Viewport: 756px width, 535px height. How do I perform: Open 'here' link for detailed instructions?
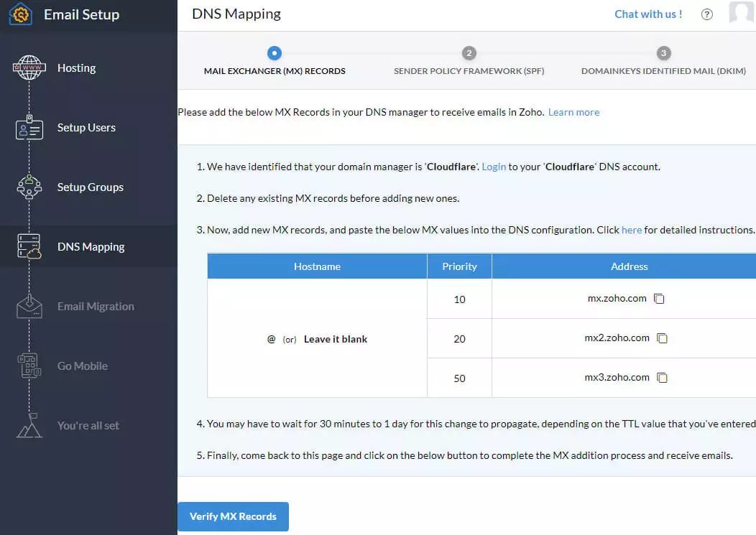click(632, 230)
